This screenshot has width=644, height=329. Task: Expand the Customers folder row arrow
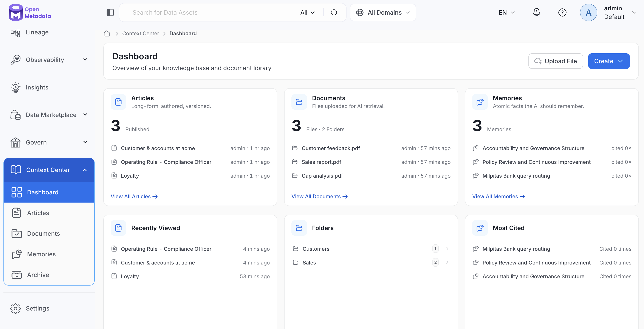[447, 249]
